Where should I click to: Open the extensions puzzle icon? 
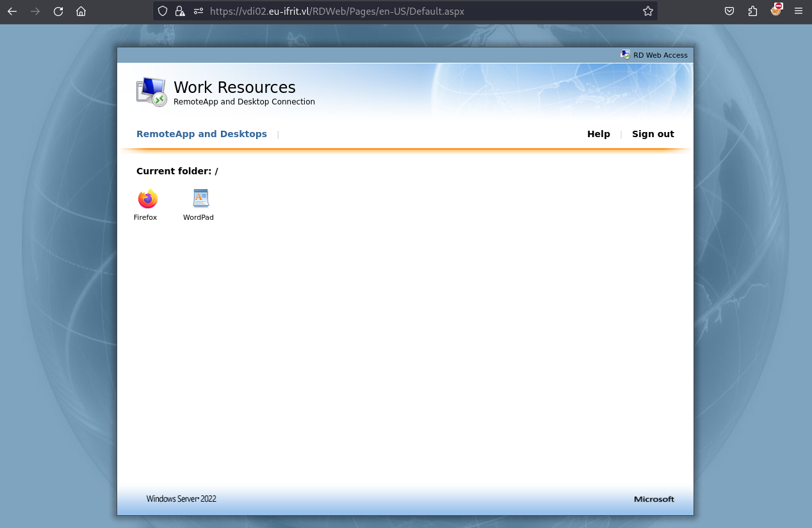[x=752, y=11]
